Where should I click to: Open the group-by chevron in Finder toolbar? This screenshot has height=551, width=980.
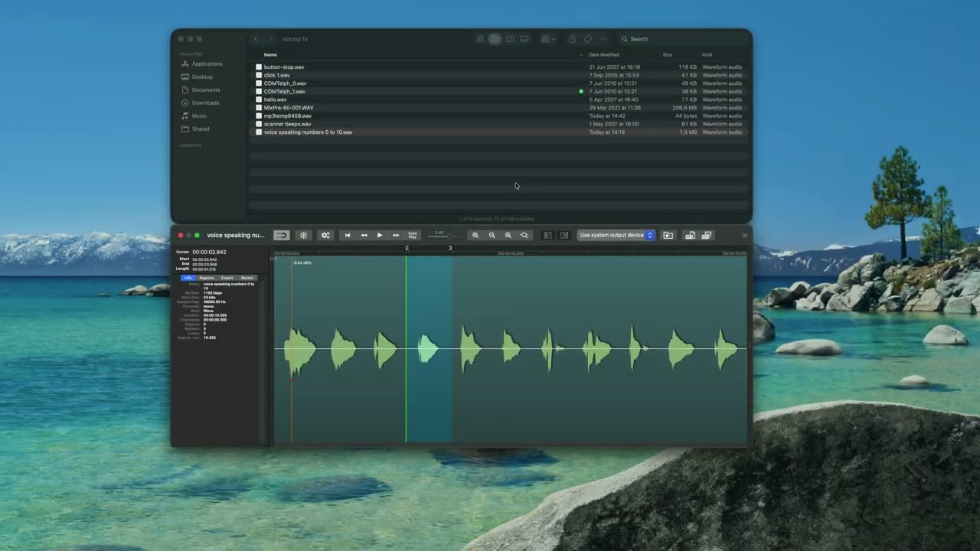pyautogui.click(x=554, y=39)
